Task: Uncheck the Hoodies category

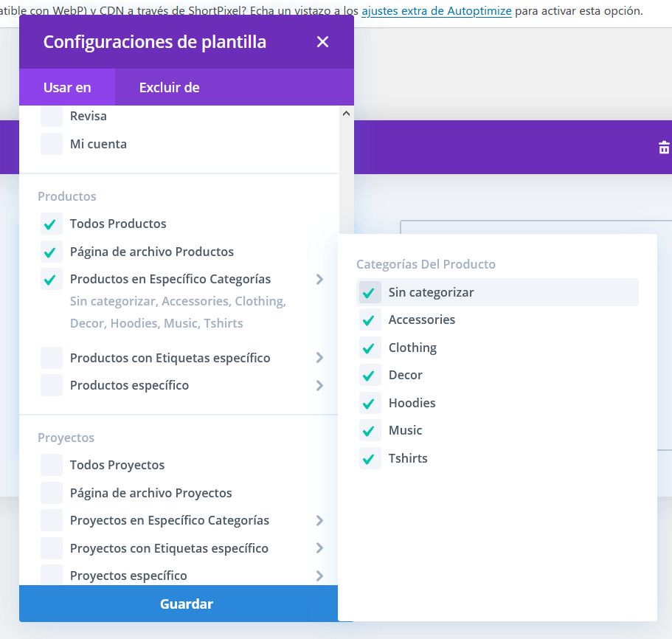Action: point(370,403)
